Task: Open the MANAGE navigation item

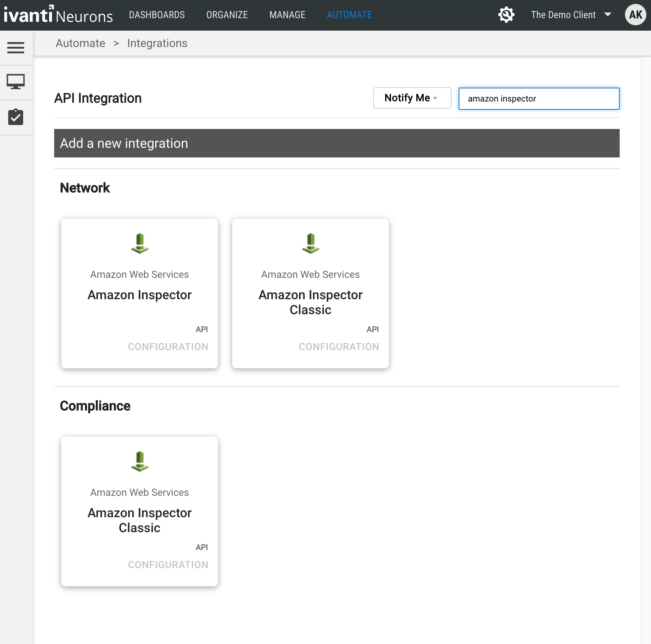Action: pos(287,15)
